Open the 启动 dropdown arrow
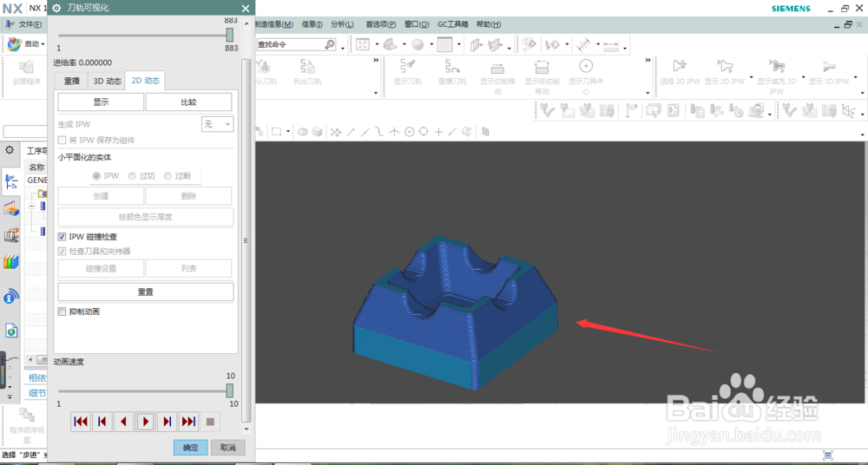This screenshot has height=465, width=868. point(43,45)
